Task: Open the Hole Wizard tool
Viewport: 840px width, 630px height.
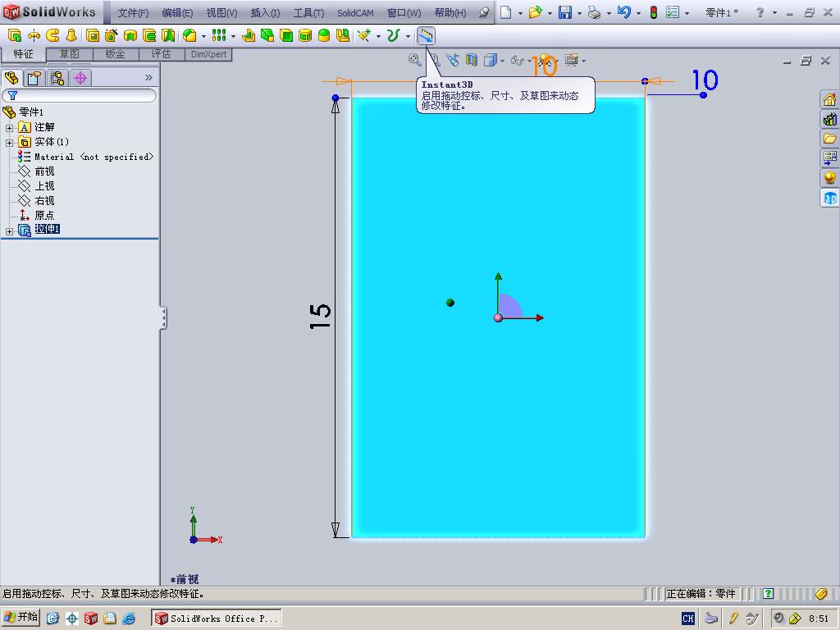Action: tap(112, 35)
